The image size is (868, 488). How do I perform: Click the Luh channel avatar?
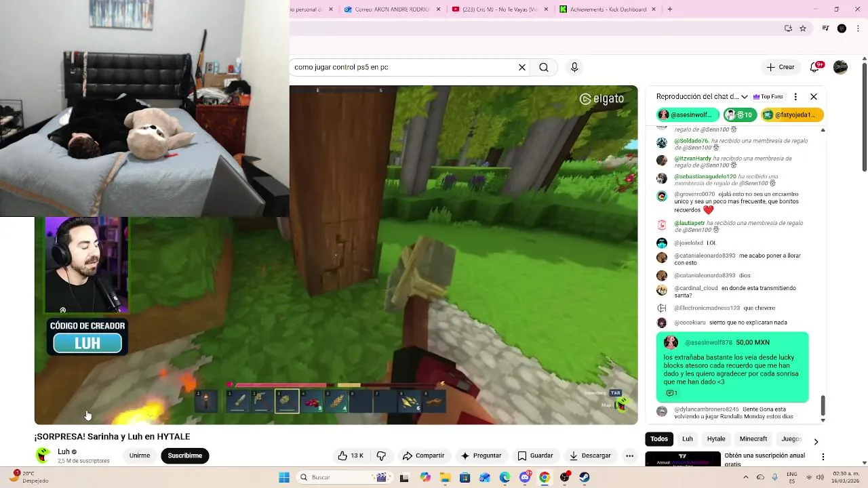click(43, 455)
